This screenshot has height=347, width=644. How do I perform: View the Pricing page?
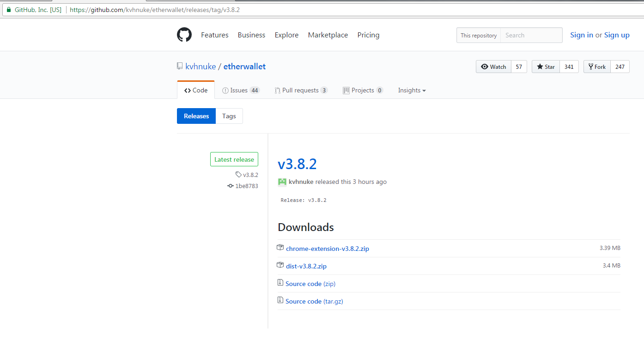(368, 35)
